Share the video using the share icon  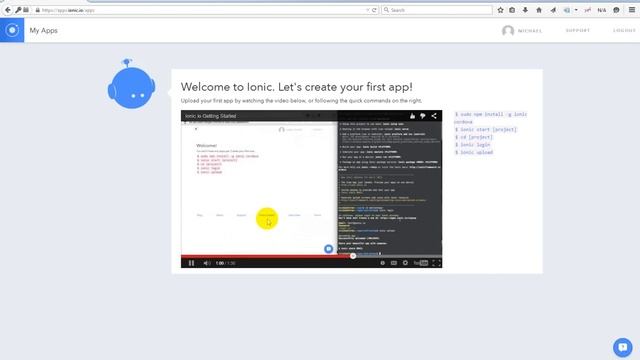tap(434, 116)
